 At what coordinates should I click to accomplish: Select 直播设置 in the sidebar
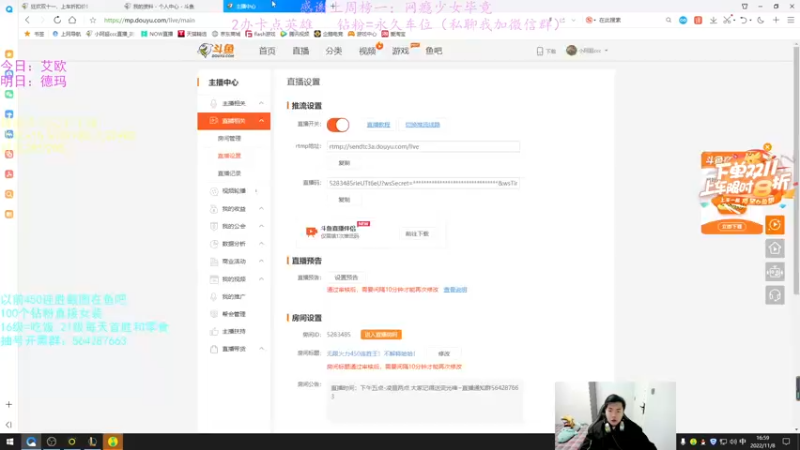[x=229, y=156]
